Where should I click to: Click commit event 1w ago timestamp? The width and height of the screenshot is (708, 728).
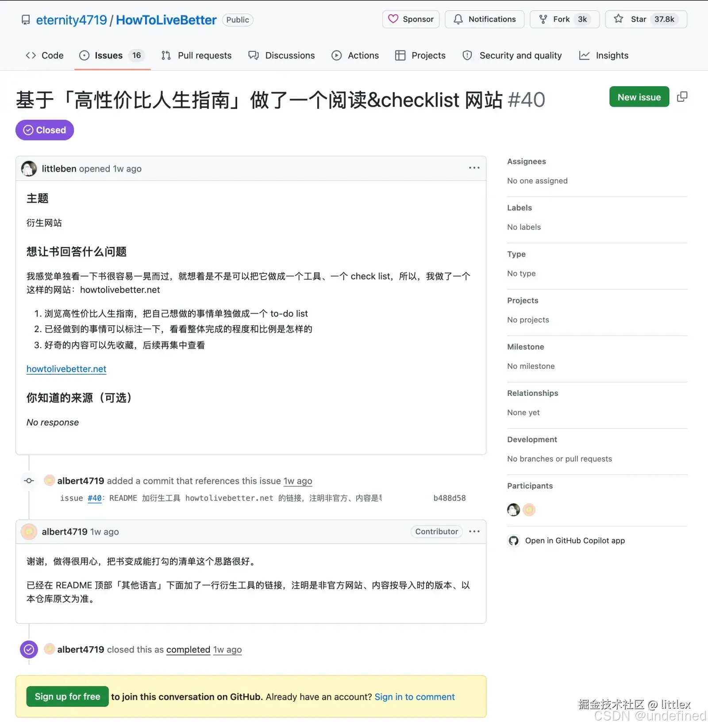coord(298,481)
